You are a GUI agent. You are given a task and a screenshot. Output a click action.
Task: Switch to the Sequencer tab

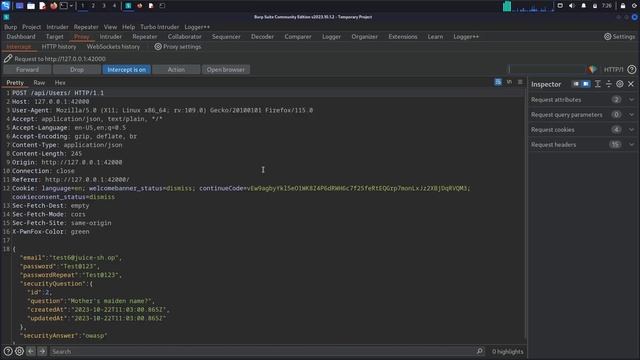coord(226,37)
